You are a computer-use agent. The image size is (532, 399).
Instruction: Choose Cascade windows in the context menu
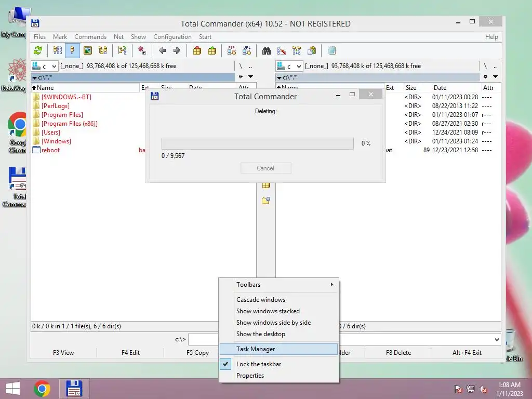pos(278,300)
